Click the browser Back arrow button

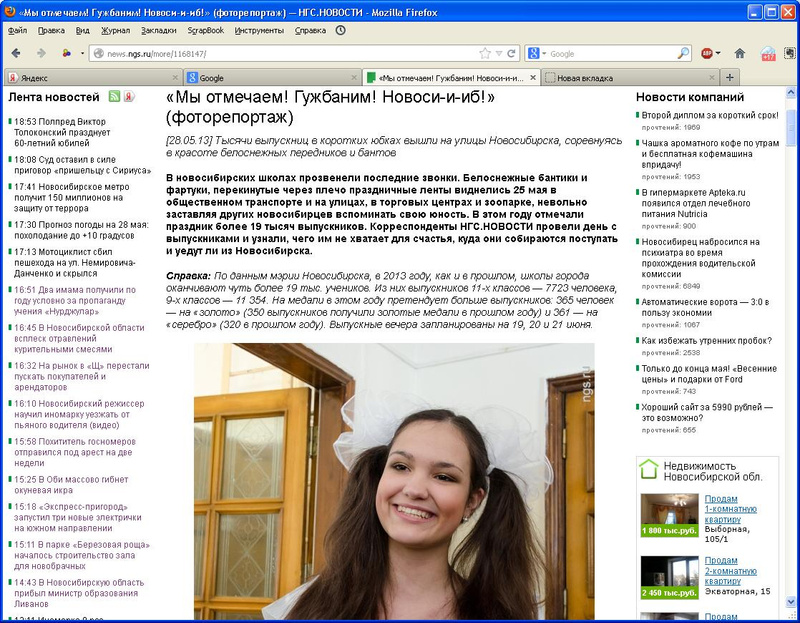coord(17,53)
